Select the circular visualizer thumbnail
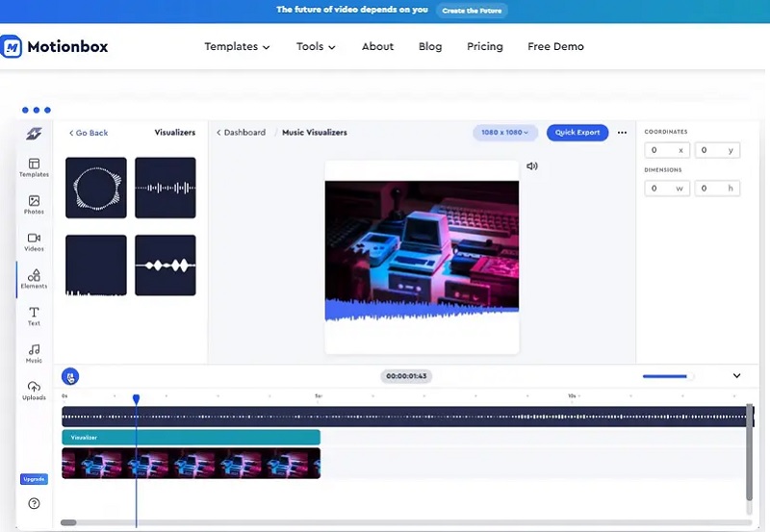 95,188
